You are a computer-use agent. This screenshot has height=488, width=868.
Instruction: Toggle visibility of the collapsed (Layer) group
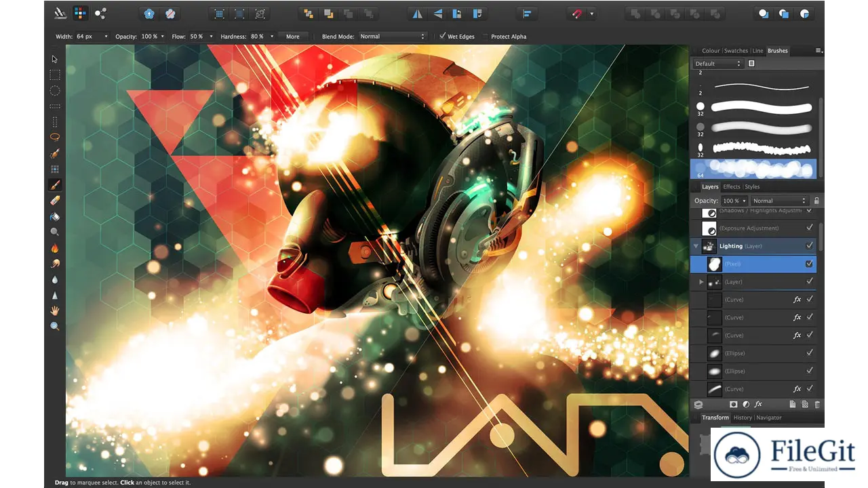pos(809,281)
